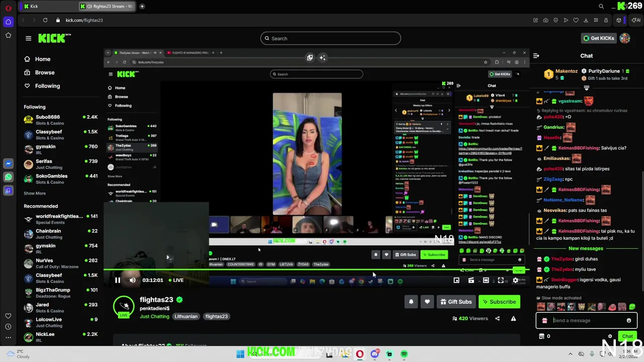Expand Show More under Following
Image resolution: width=644 pixels, height=362 pixels.
35,193
